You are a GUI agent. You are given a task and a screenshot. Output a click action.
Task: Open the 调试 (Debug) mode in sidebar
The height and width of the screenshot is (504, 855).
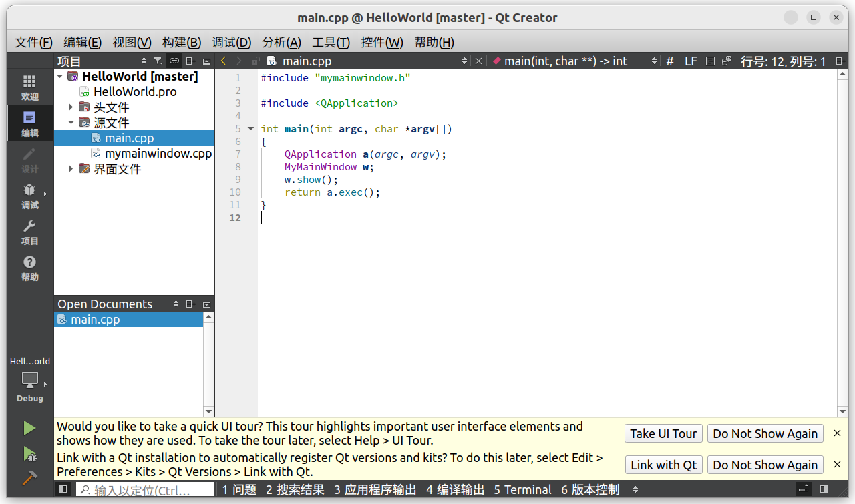[x=29, y=196]
